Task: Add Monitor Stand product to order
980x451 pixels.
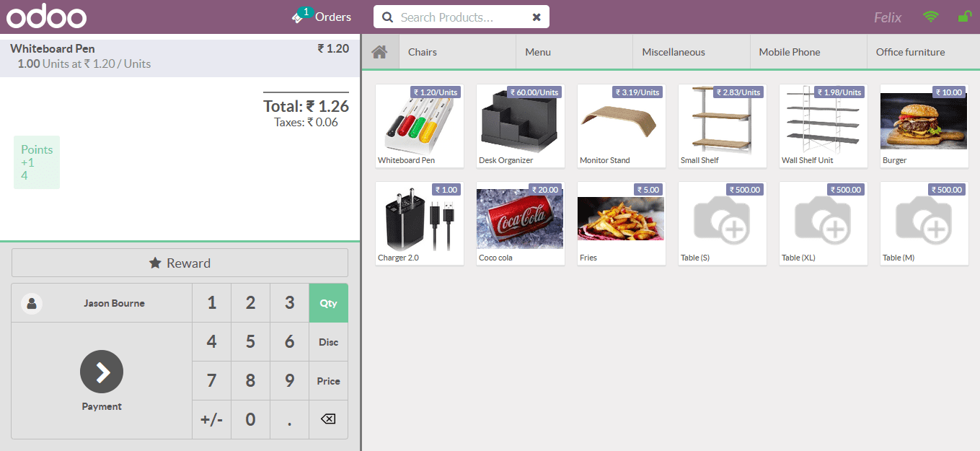Action: pyautogui.click(x=622, y=126)
